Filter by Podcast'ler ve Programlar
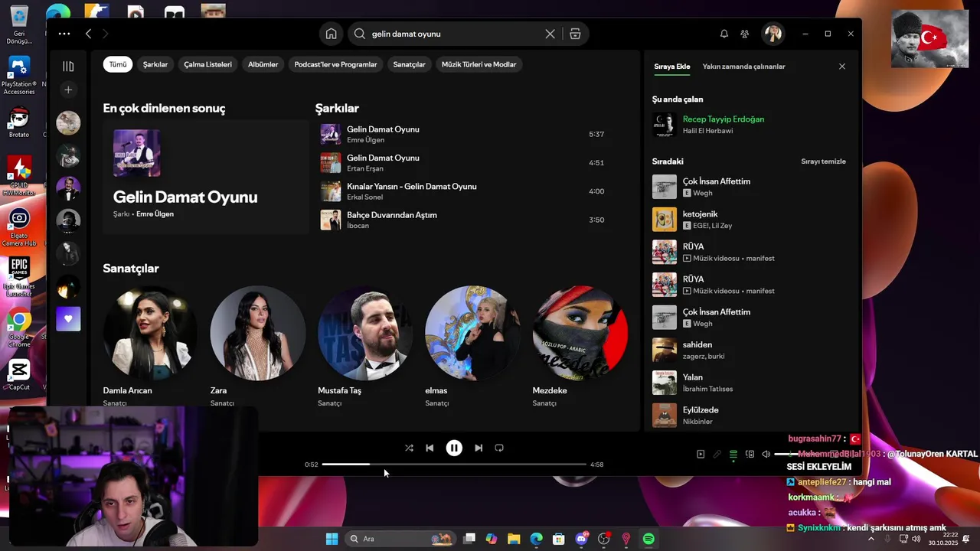 click(336, 64)
